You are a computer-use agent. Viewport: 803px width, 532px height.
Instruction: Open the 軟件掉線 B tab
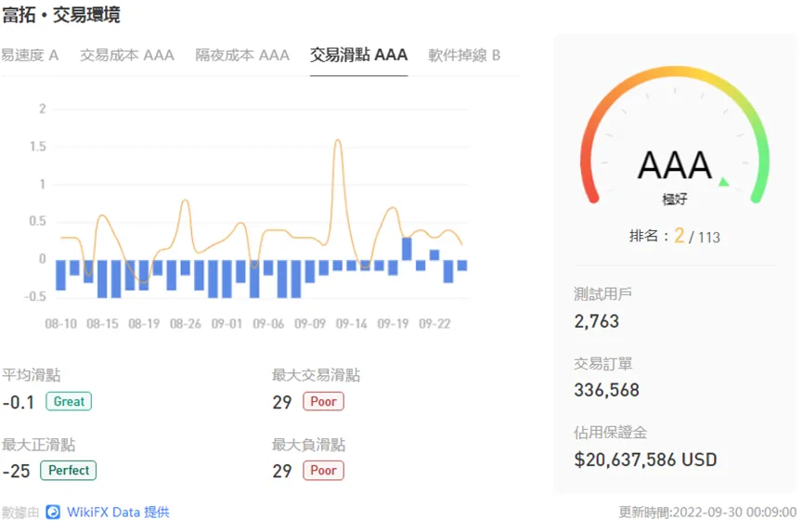click(x=464, y=56)
